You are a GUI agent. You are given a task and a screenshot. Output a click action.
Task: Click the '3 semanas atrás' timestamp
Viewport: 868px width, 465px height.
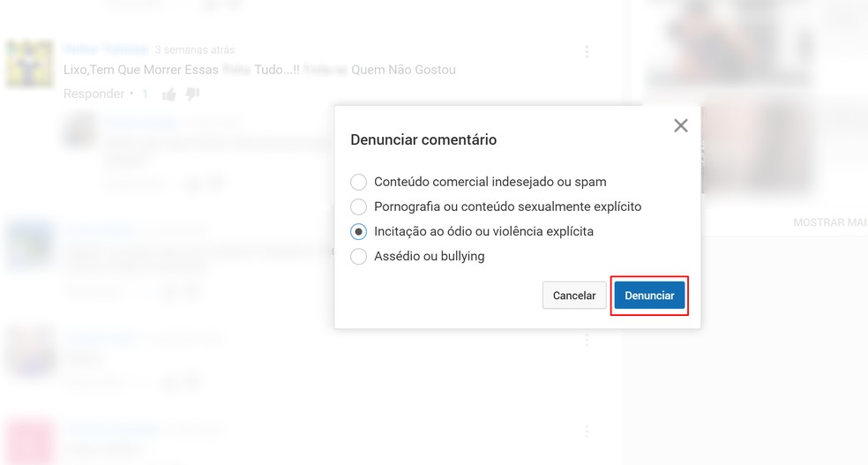195,49
